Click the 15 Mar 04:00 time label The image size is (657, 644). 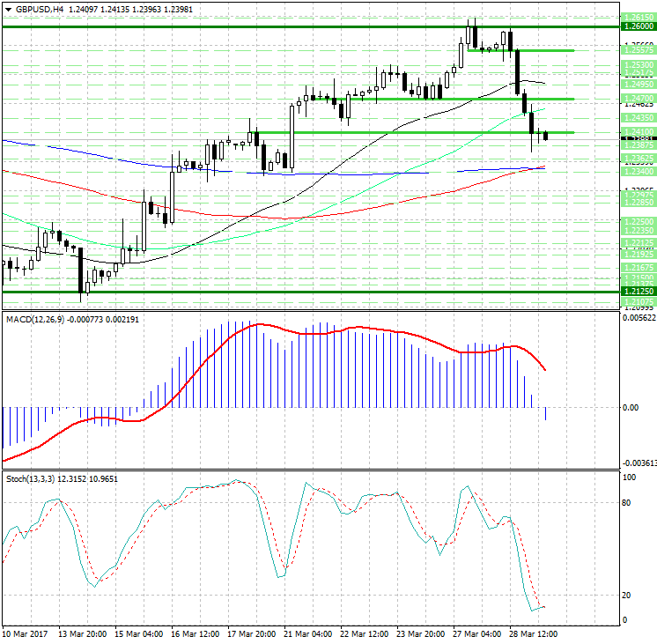pos(138,634)
